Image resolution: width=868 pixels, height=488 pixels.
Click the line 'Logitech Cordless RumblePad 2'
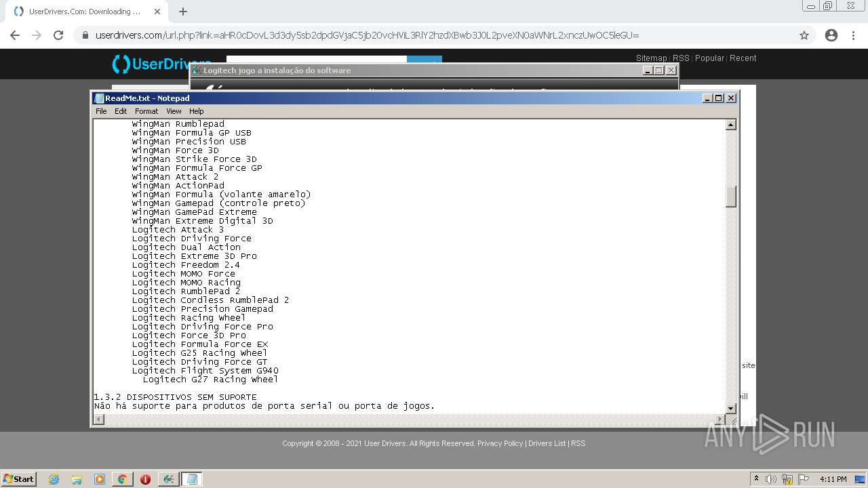(211, 300)
